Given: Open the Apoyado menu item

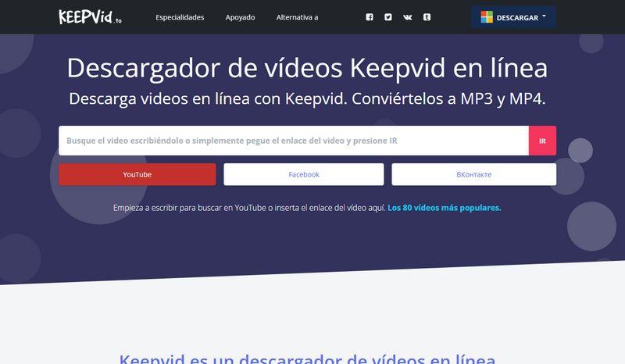Looking at the screenshot, I should [x=240, y=17].
